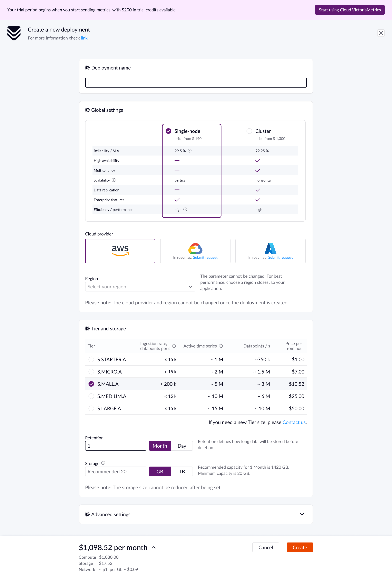Select the S.MEDIUM.A tier
This screenshot has width=392, height=578.
(x=91, y=396)
